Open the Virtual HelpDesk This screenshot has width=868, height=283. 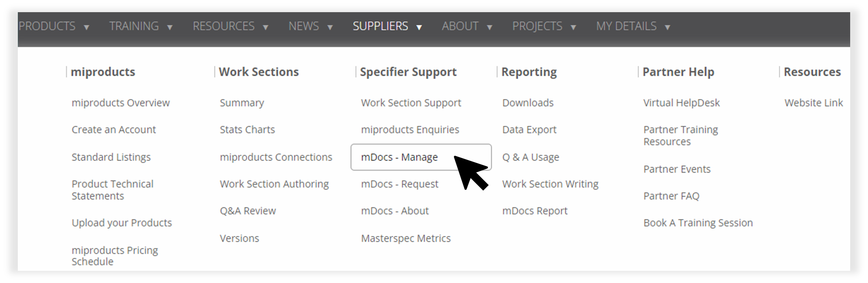(681, 103)
